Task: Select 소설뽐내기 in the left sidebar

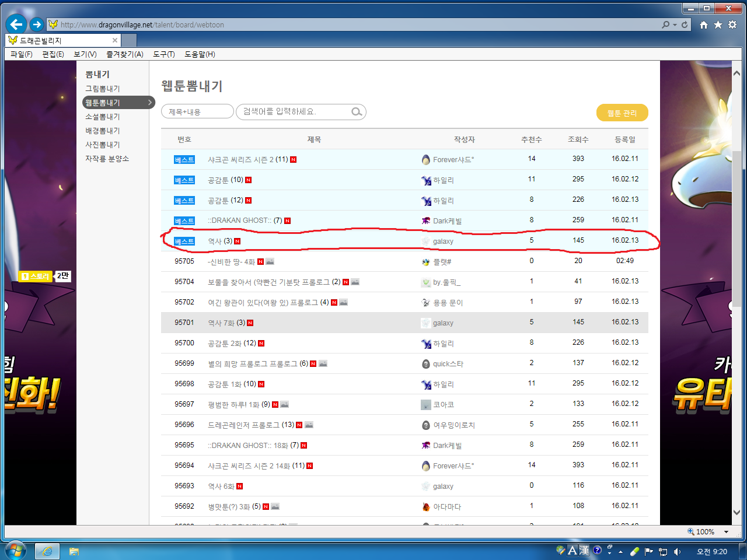Action: click(103, 117)
